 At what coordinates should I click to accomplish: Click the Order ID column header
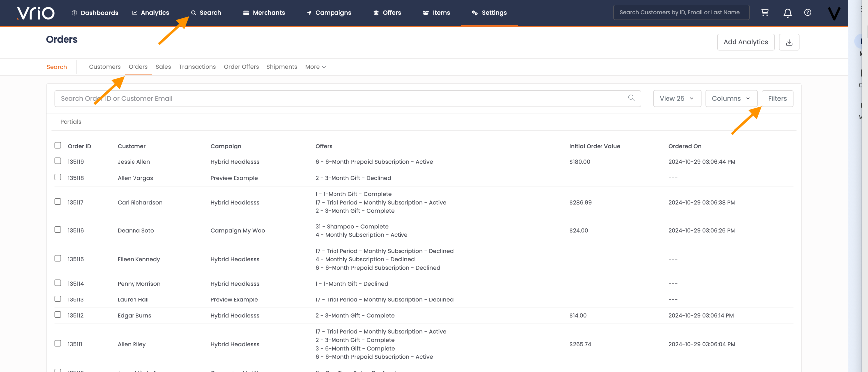pyautogui.click(x=79, y=146)
